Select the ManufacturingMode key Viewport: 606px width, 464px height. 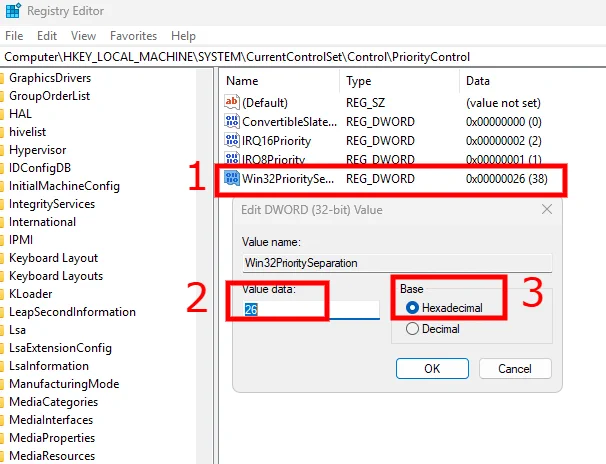[x=64, y=384]
